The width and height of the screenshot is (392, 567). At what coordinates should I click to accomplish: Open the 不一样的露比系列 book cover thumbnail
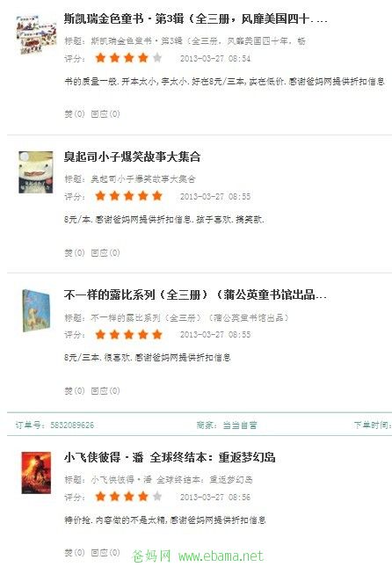[x=36, y=310]
